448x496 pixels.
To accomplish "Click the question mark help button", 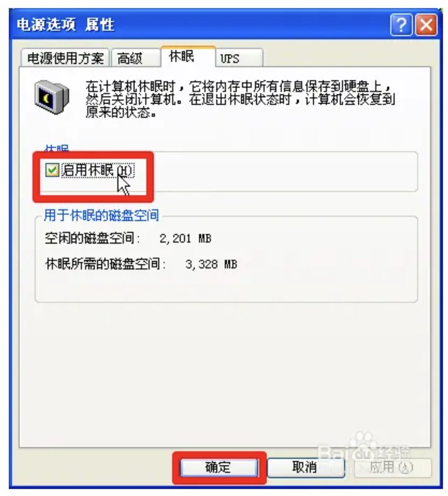I will (x=401, y=25).
